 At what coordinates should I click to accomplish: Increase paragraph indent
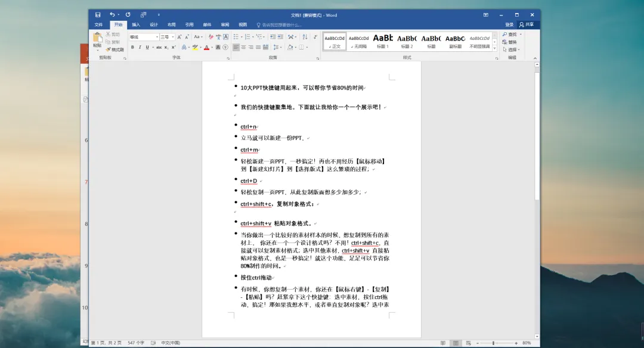(x=280, y=37)
